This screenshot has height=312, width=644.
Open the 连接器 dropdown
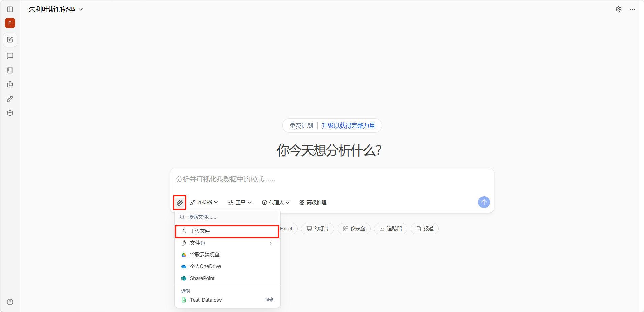click(x=204, y=202)
